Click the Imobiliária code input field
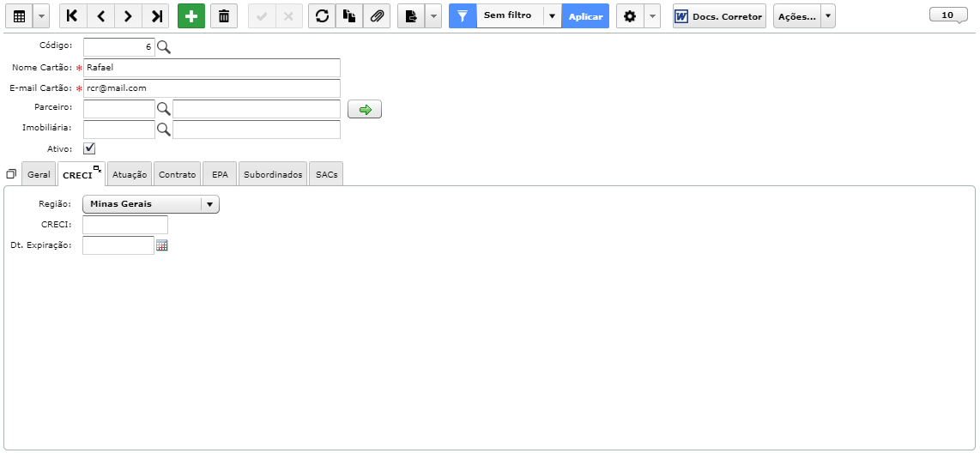 [x=118, y=130]
